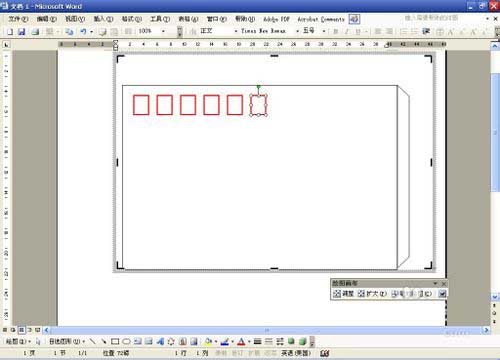Screen dimensions: 500x360
Task: Create a new blank document
Action: tap(10, 31)
